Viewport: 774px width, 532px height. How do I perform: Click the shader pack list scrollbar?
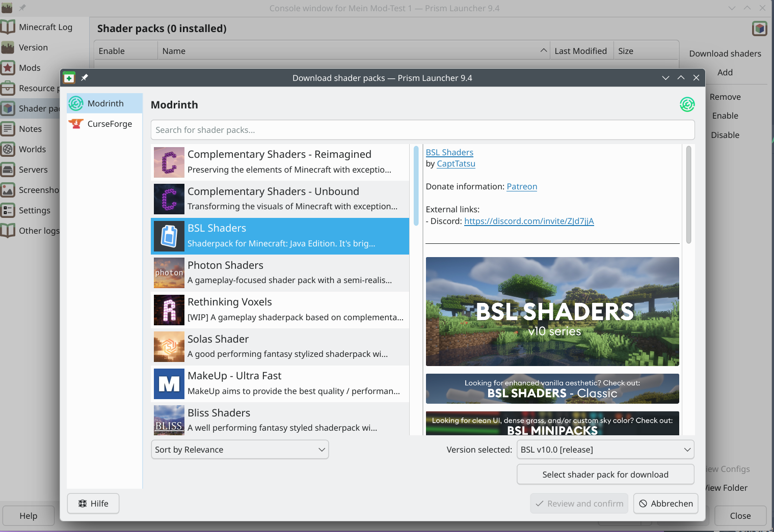pyautogui.click(x=416, y=186)
